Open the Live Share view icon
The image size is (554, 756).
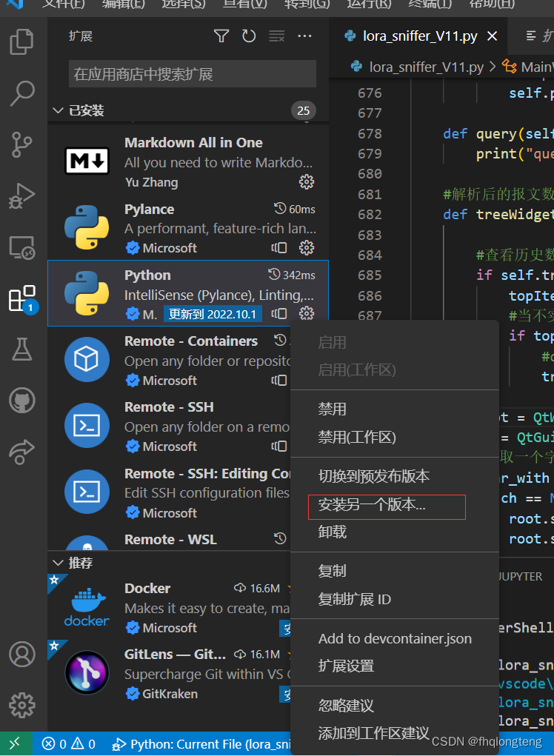pyautogui.click(x=21, y=452)
